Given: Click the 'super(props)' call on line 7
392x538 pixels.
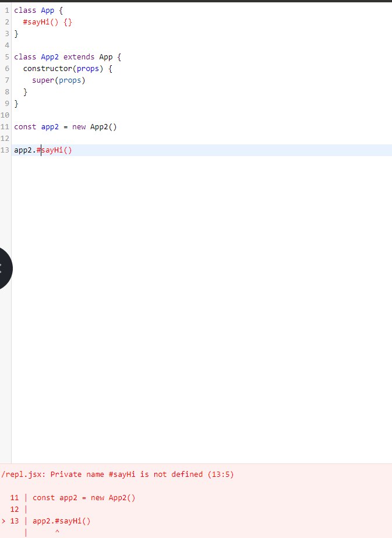Looking at the screenshot, I should point(58,80).
